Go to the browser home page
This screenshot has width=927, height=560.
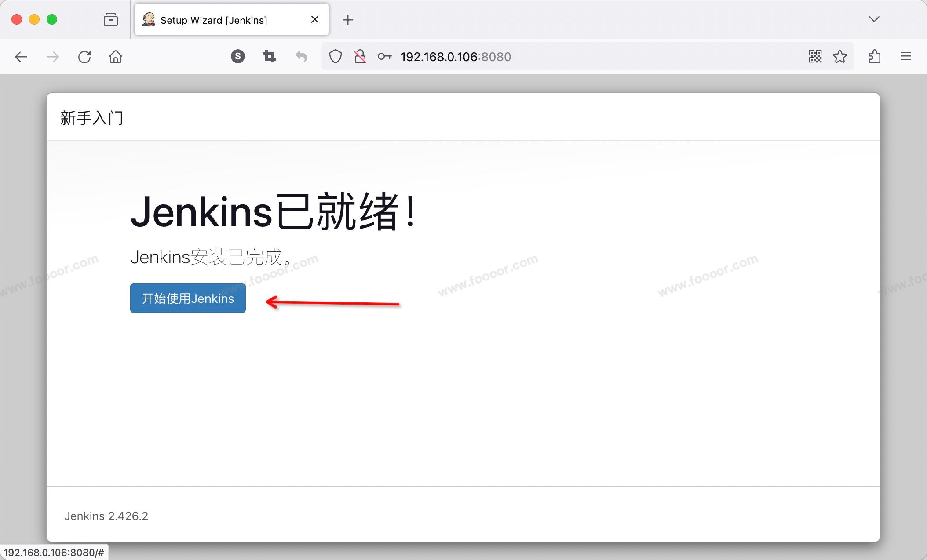pos(116,57)
